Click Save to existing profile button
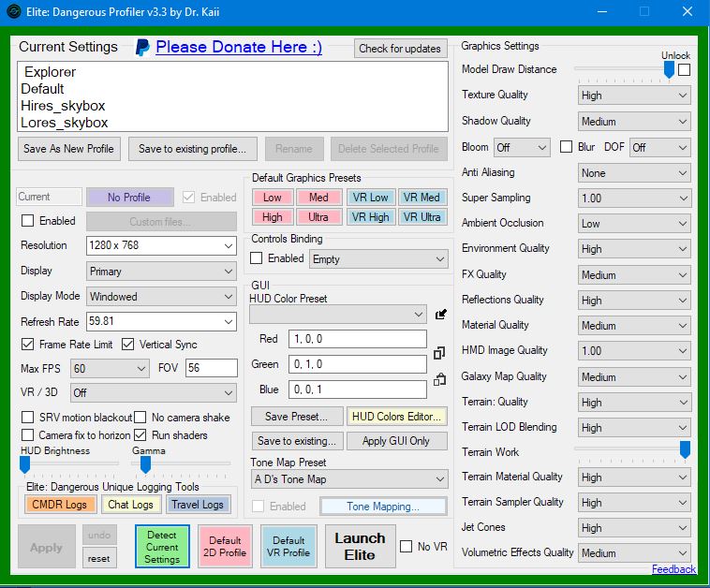The height and width of the screenshot is (588, 710). click(x=192, y=149)
